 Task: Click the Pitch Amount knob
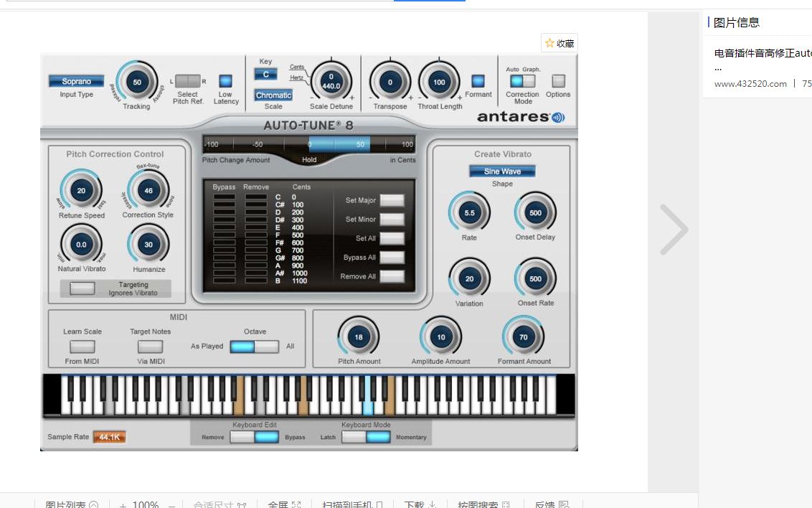359,337
